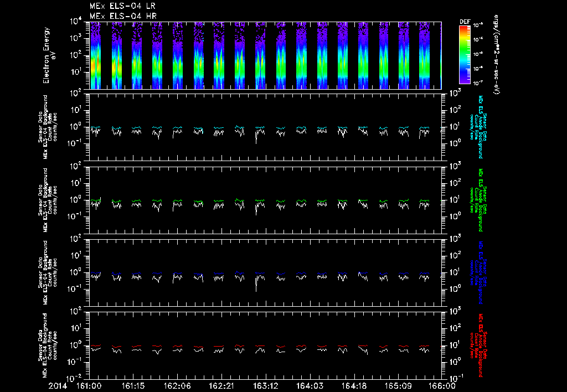This screenshot has height=392, width=567.
Task: Click the green Anode Background Count Rate label
Action: [478, 200]
